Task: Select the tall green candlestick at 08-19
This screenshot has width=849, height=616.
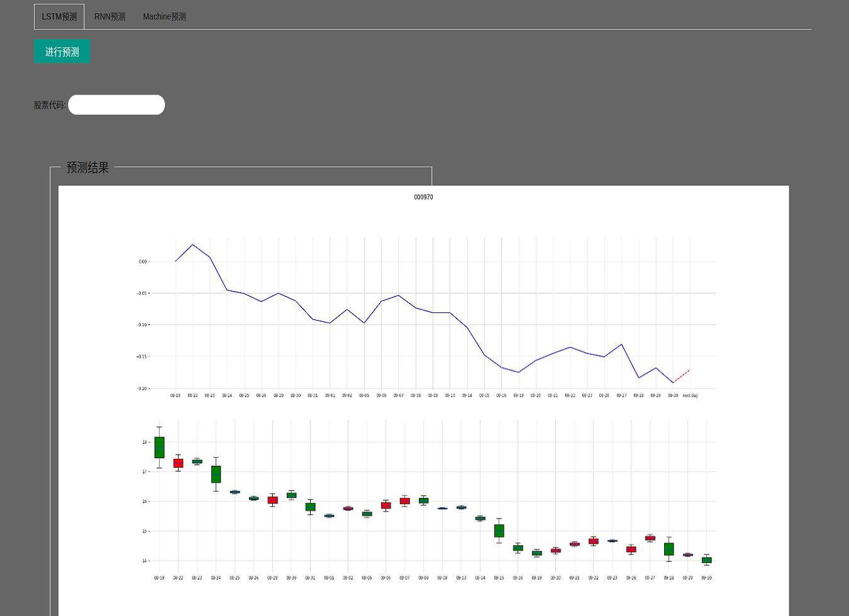Action: tap(159, 448)
